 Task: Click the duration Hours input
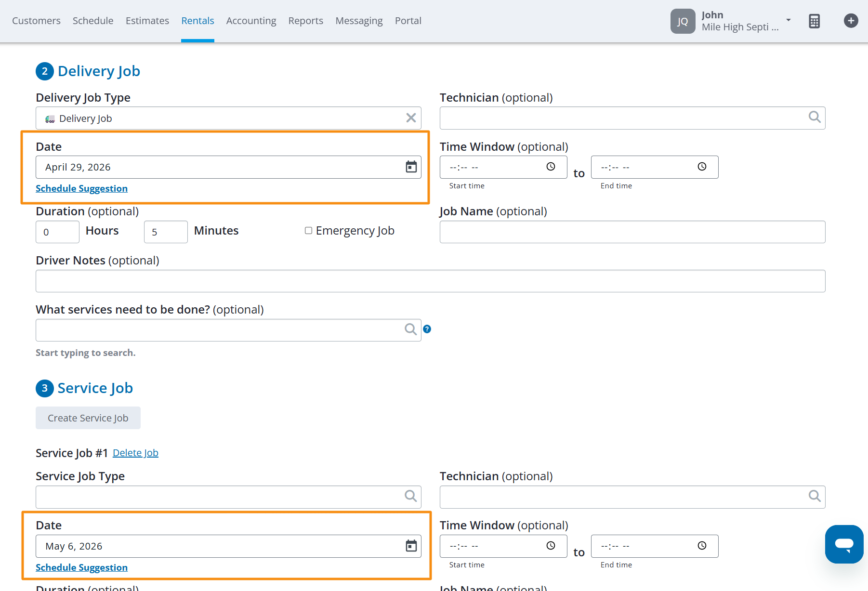coord(57,232)
